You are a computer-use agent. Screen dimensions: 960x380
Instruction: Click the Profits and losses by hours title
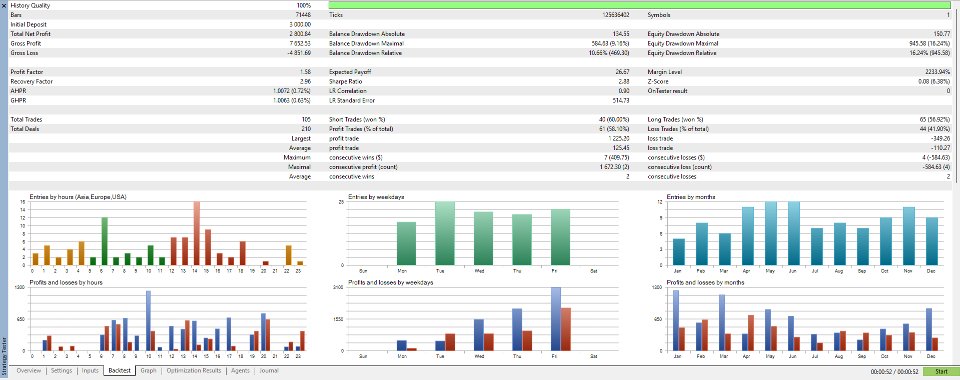[x=66, y=282]
